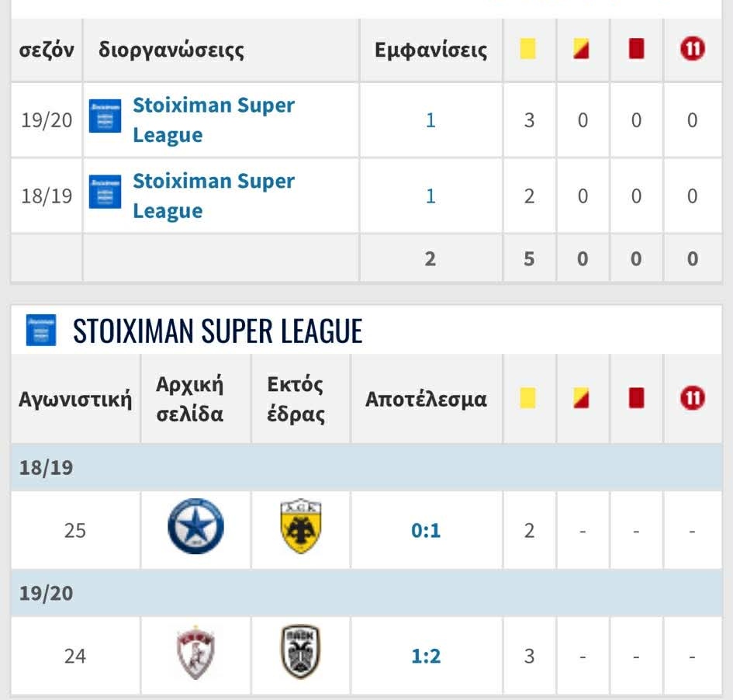
Task: Click the Αποτέλεσμα column header
Action: point(426,400)
